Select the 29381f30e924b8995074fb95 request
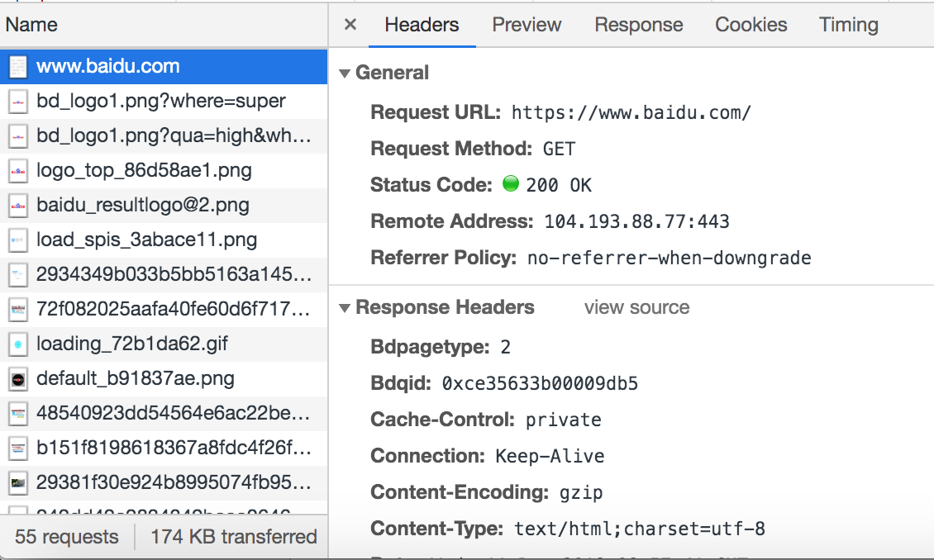The width and height of the screenshot is (934, 560). (x=164, y=482)
